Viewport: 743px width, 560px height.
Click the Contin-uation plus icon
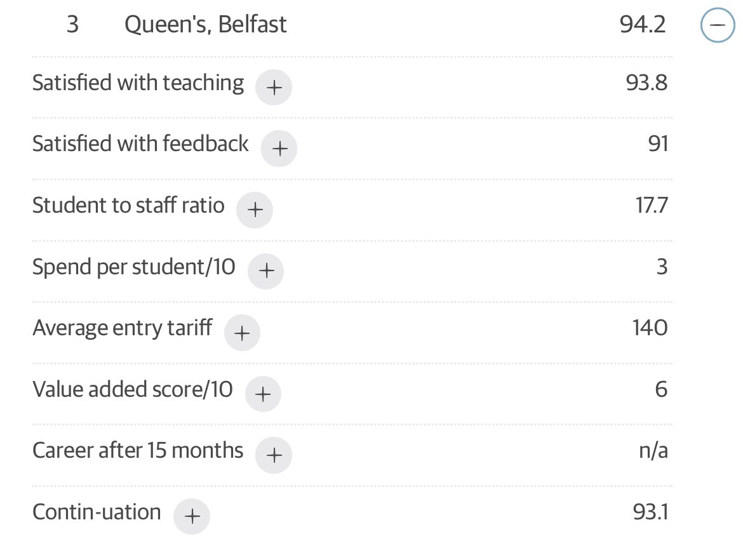coord(191,516)
